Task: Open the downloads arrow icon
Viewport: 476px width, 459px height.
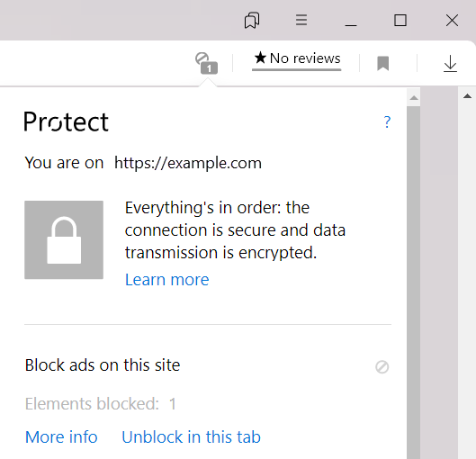Action: [450, 63]
